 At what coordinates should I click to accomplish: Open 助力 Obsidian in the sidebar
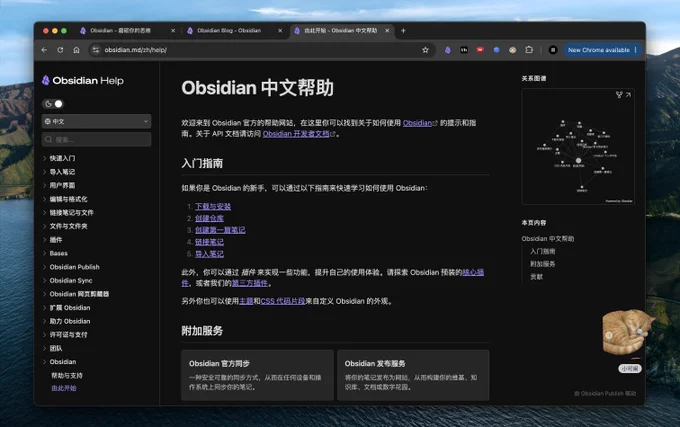click(x=70, y=321)
